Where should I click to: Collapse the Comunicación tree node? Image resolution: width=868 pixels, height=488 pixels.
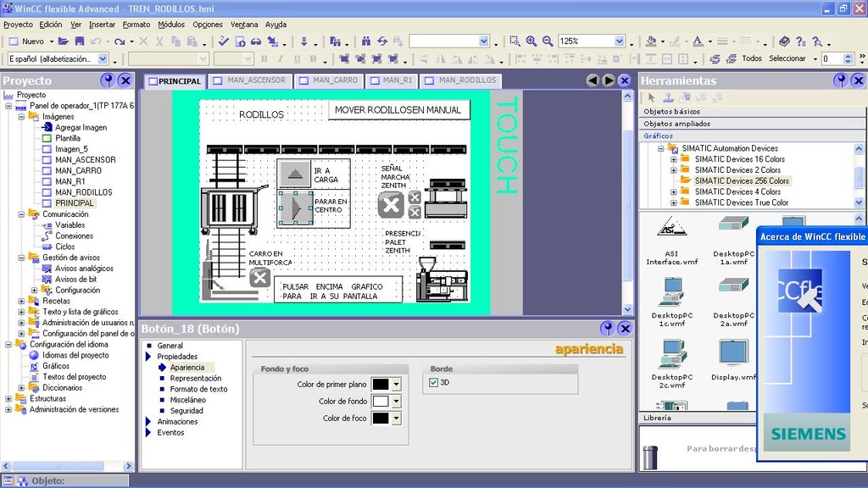[x=21, y=214]
